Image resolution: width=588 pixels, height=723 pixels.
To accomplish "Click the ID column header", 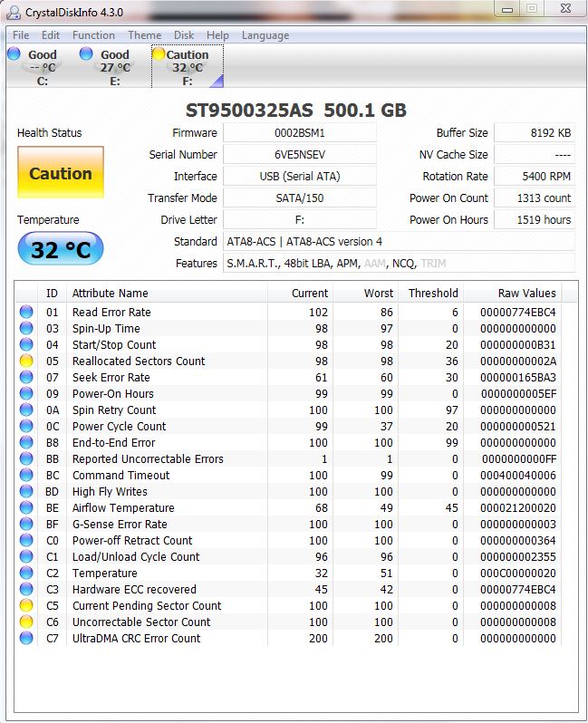I will [x=53, y=293].
